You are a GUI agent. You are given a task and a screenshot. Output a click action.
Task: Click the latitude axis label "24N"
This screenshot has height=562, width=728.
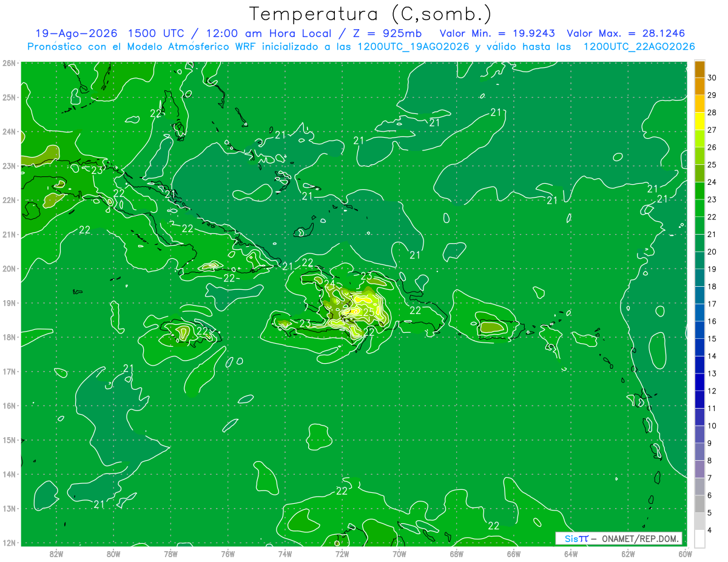(8, 132)
